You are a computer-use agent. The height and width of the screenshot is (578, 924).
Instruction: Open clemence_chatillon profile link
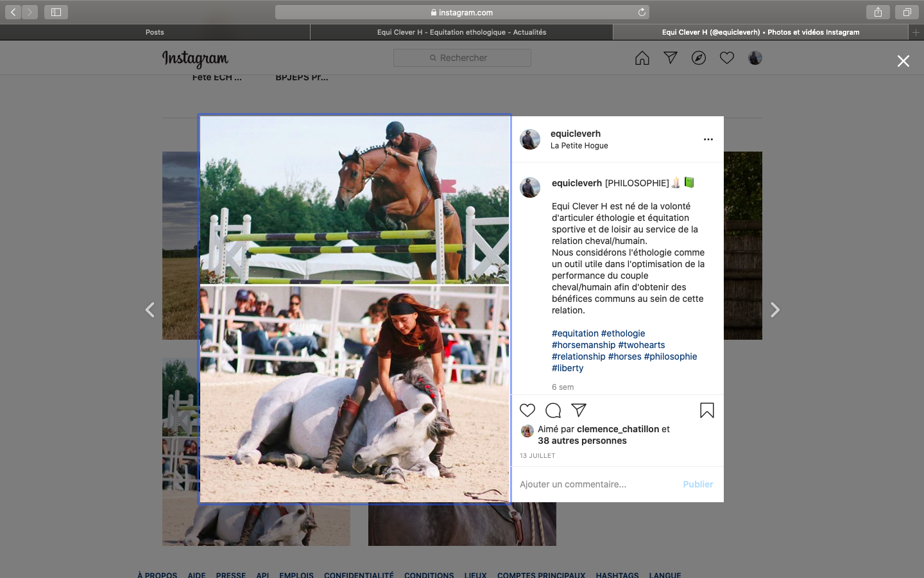point(618,429)
